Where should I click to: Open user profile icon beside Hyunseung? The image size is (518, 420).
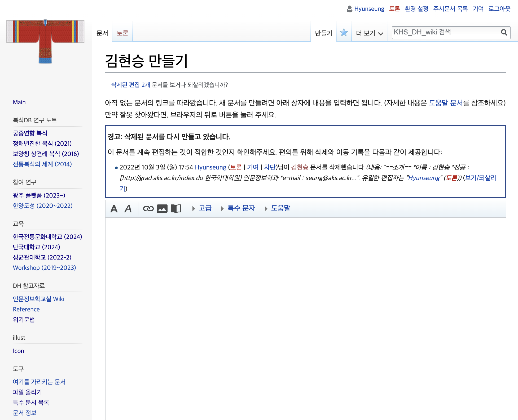[x=349, y=9]
